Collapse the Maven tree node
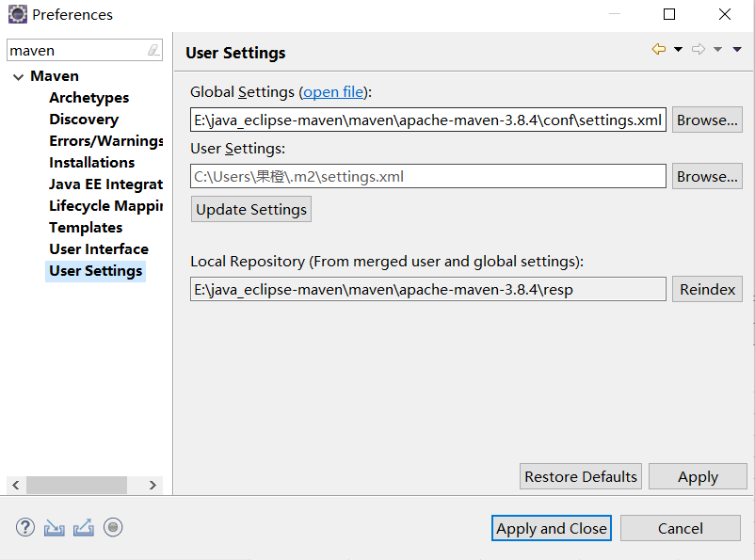 pos(18,76)
